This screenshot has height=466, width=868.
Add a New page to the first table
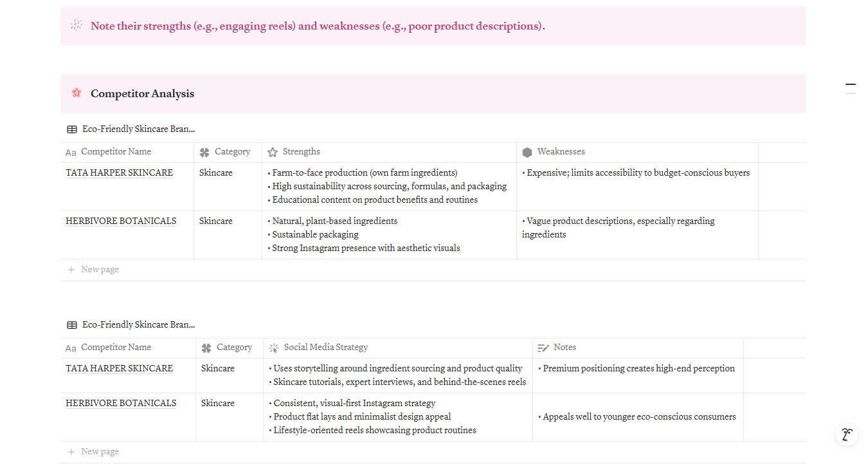[433, 270]
